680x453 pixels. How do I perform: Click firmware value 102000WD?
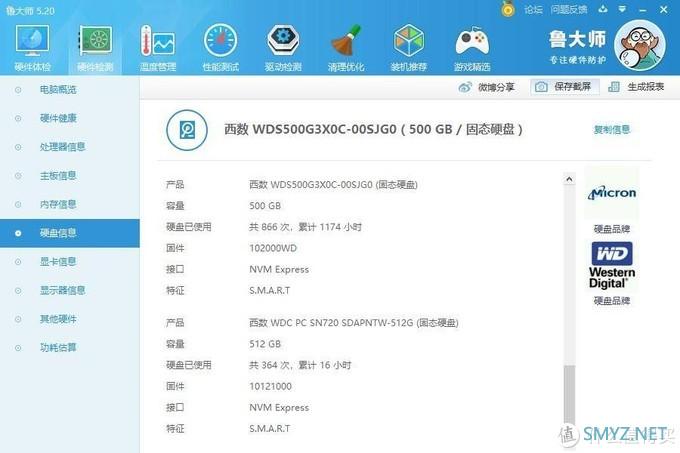(273, 248)
